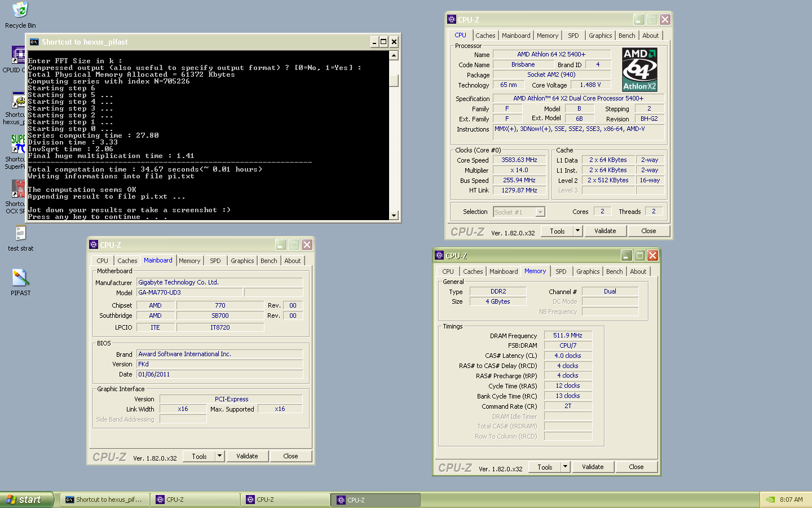Open the Start menu
The height and width of the screenshot is (508, 812).
tap(27, 500)
